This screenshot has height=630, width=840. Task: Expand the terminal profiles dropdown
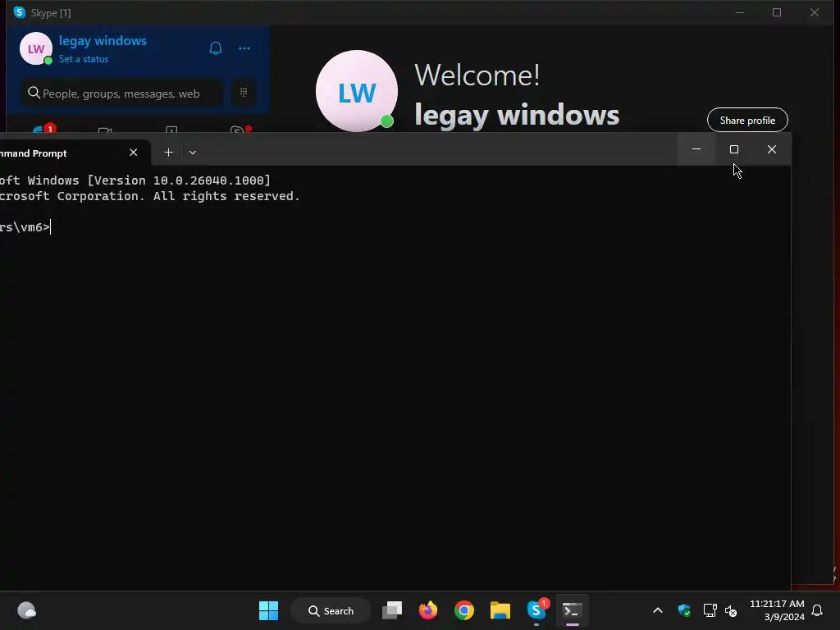pyautogui.click(x=193, y=153)
